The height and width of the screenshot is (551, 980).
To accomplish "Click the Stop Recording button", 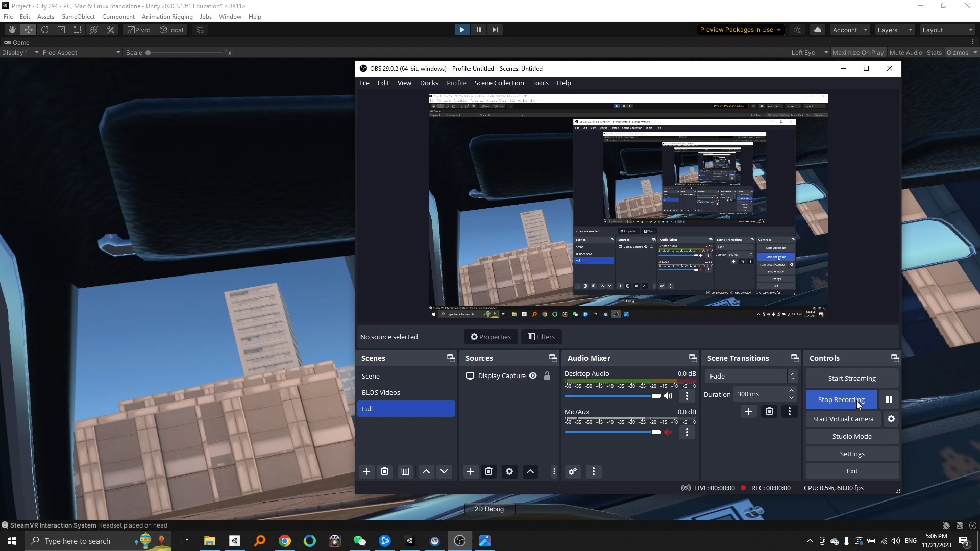I will point(841,399).
